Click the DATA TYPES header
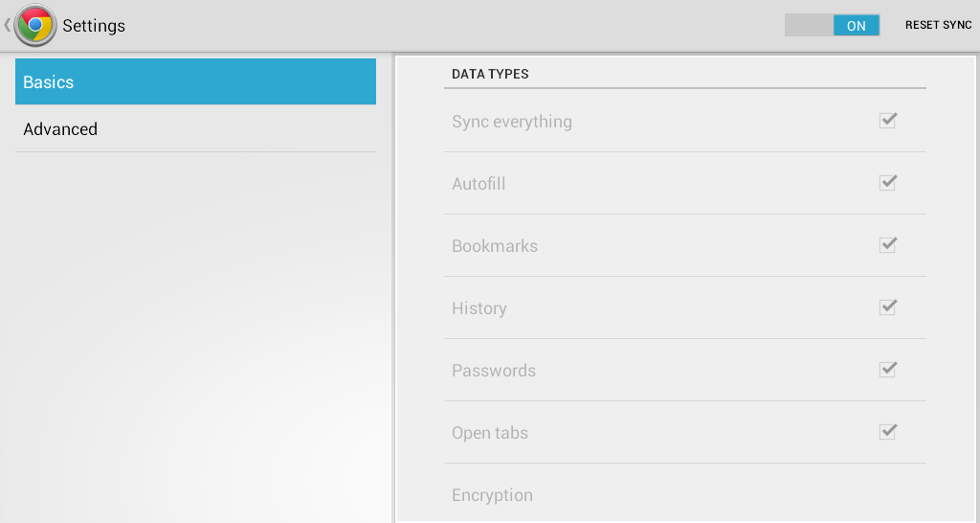 490,74
